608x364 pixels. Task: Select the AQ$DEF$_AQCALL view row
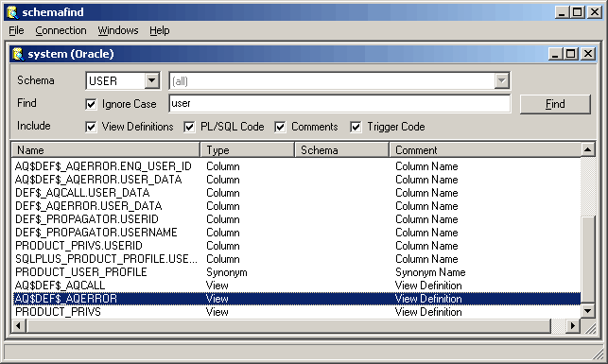(x=296, y=286)
